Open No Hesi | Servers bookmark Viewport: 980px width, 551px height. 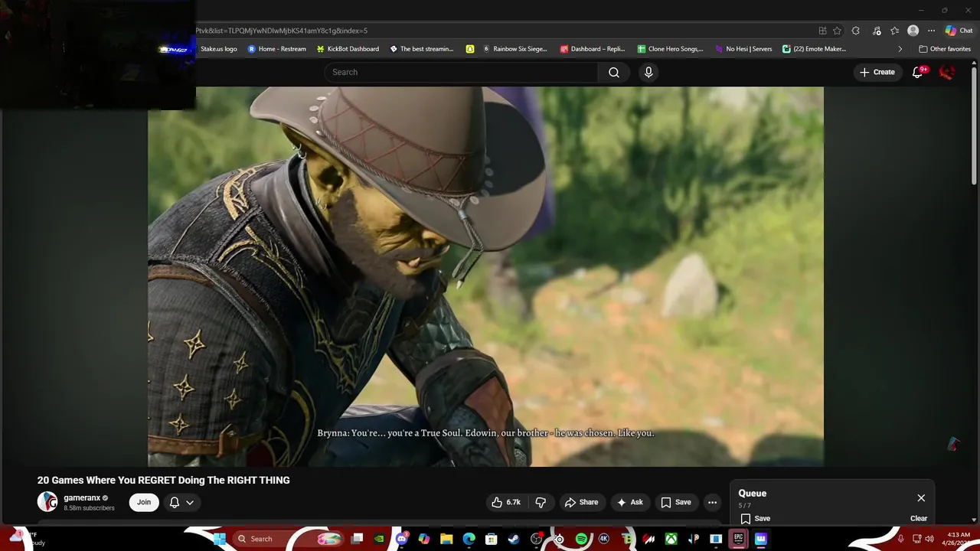coord(743,49)
